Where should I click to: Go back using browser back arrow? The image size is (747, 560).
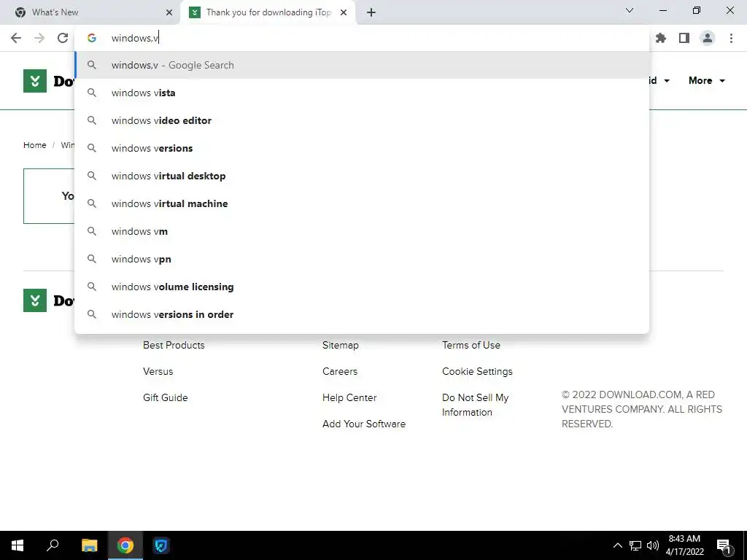click(x=16, y=38)
